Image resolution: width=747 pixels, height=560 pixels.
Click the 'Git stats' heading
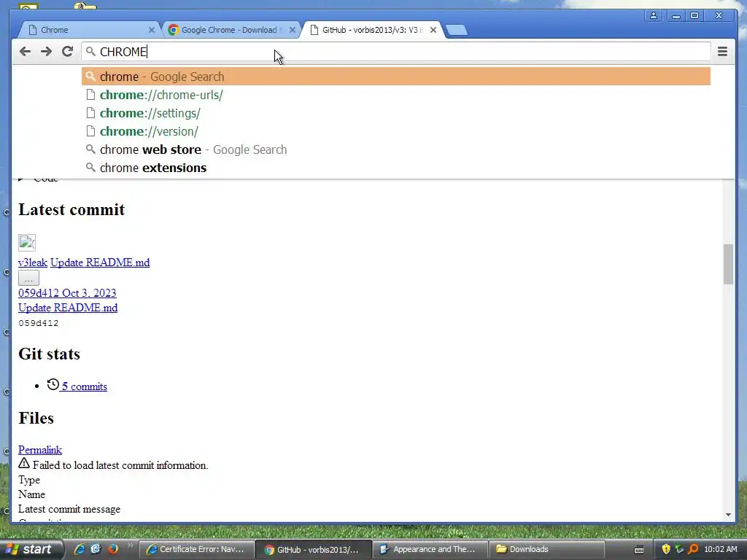(49, 354)
